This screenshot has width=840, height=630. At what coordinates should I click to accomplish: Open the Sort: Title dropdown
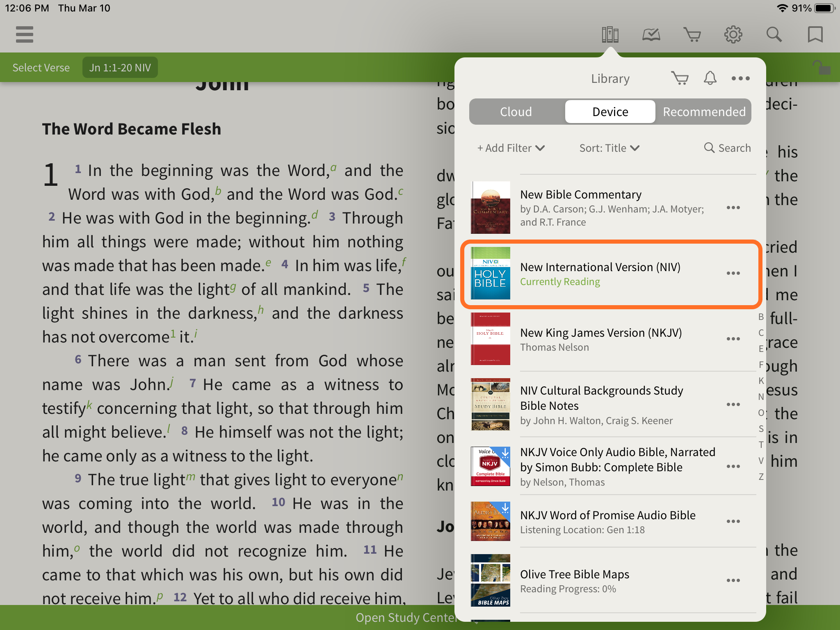point(609,148)
